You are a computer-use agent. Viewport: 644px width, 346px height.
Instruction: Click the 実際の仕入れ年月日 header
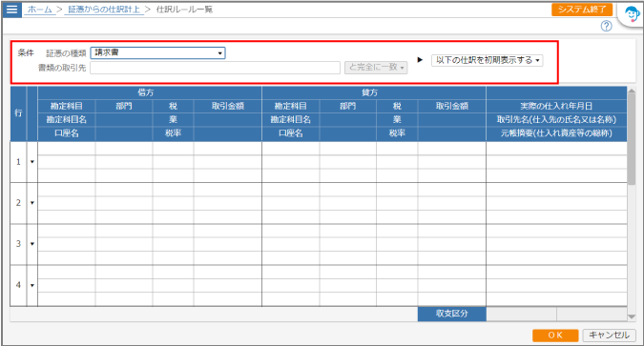coord(556,107)
